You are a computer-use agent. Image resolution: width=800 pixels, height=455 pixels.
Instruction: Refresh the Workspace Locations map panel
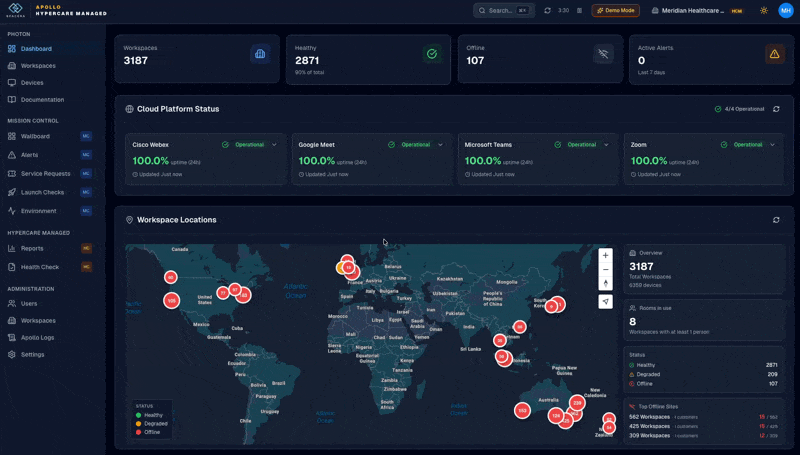776,220
